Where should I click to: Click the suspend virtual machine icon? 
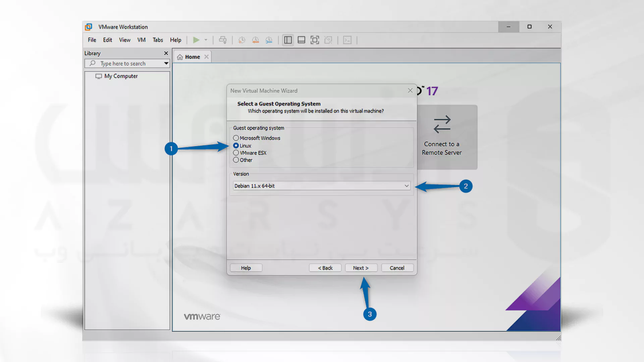pyautogui.click(x=205, y=40)
